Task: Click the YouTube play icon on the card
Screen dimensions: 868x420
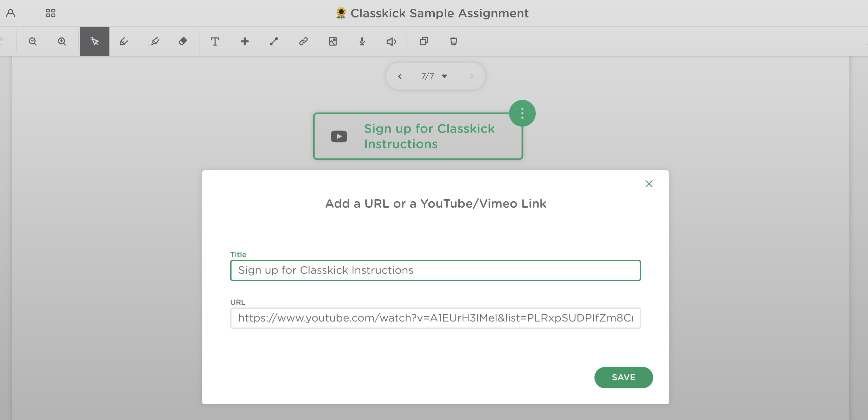Action: point(339,136)
